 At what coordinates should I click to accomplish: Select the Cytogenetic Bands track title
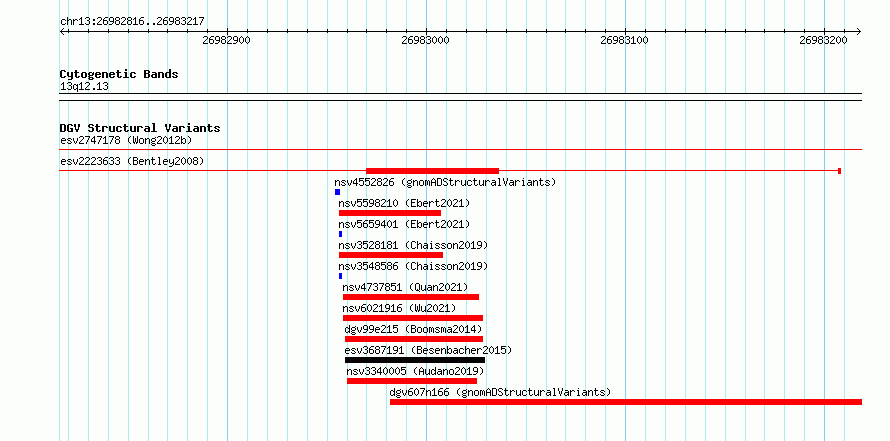119,74
